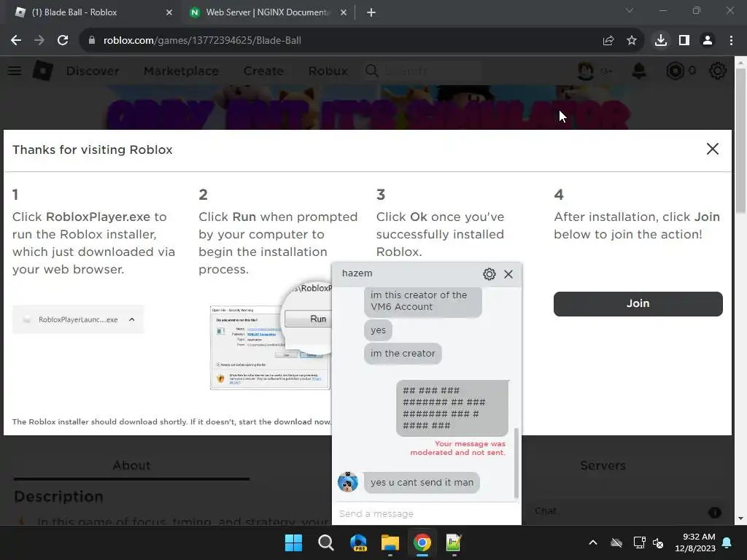Open Chrome tab search dropdown
Screen dimensions: 747x560
pyautogui.click(x=630, y=10)
